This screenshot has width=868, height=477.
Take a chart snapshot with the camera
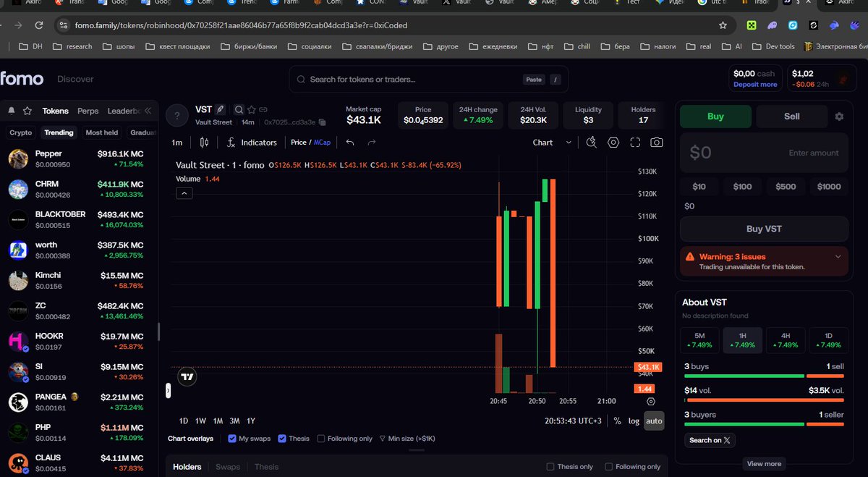point(657,143)
